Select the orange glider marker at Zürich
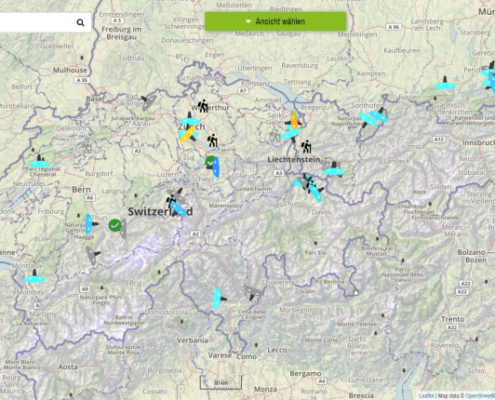Screen dimensions: 495x400 188,134
